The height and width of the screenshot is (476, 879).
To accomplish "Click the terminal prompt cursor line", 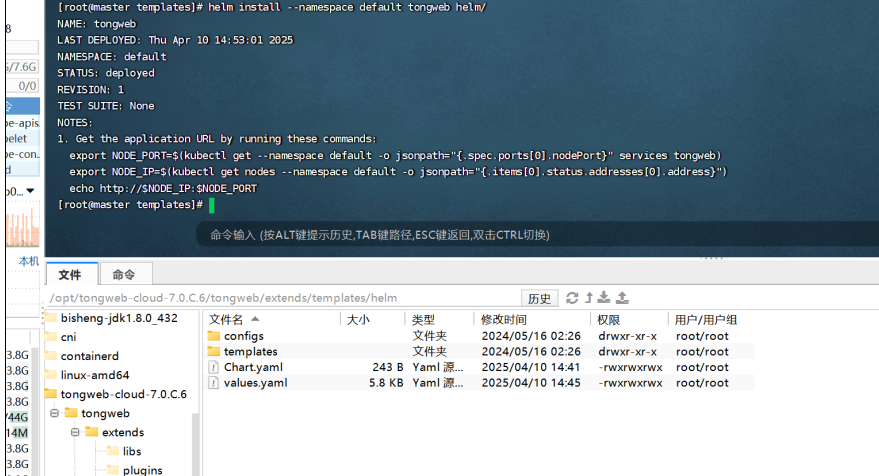I will (136, 205).
